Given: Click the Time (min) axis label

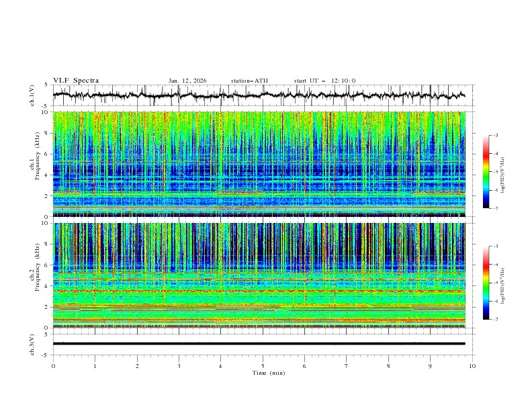Looking at the screenshot, I should click(x=269, y=372).
